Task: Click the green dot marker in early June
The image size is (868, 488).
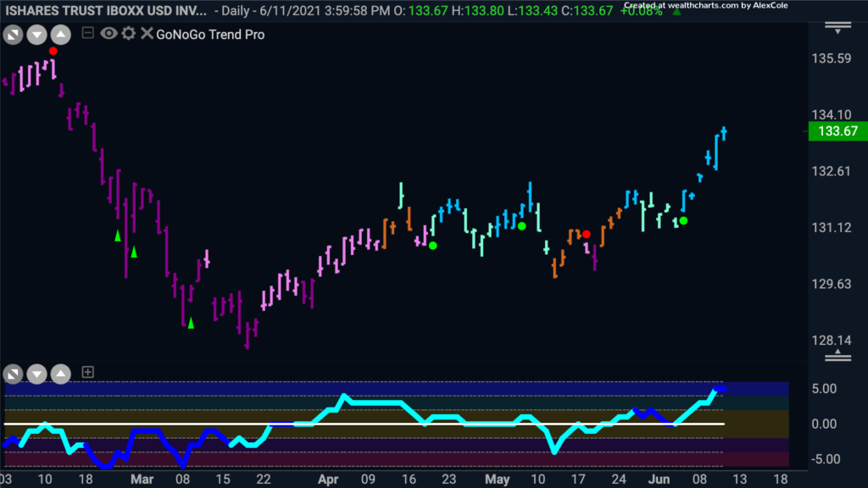Action: 683,221
